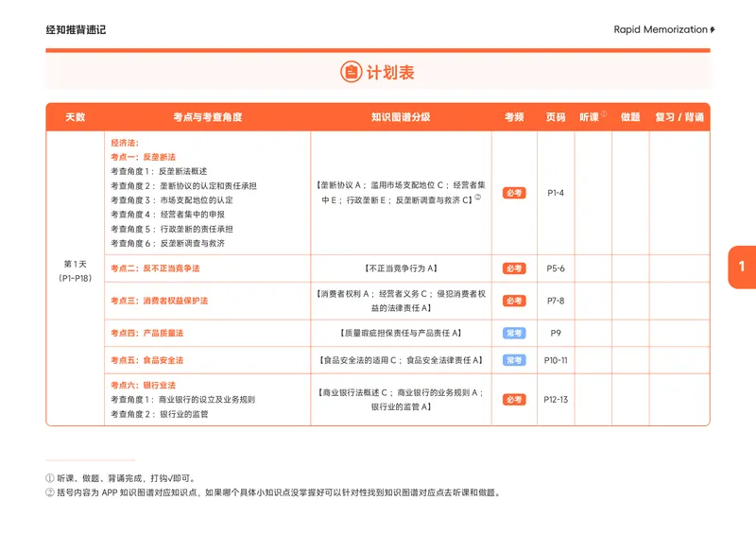Click 考点四：产品质量法
This screenshot has width=756, height=535.
click(x=147, y=333)
